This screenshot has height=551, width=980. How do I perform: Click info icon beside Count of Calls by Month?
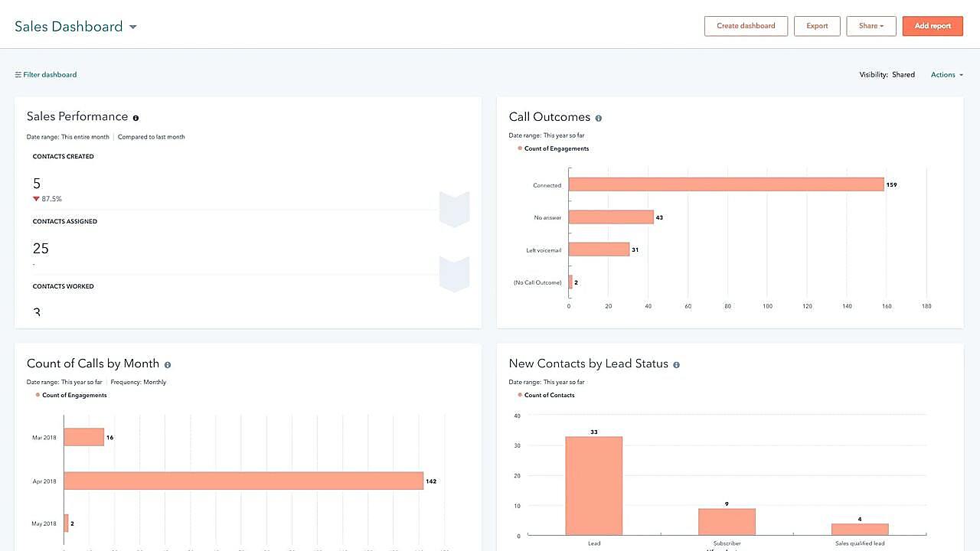(168, 365)
